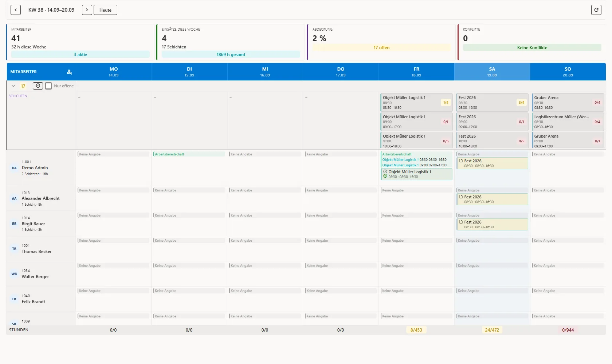Click the Saturday hours total 24/472
The width and height of the screenshot is (612, 364).
coord(492,330)
